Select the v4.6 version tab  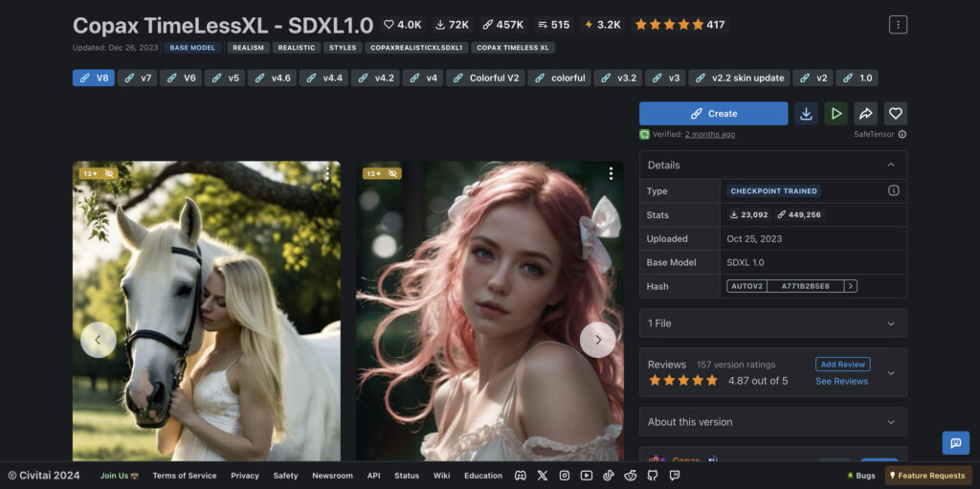point(272,78)
